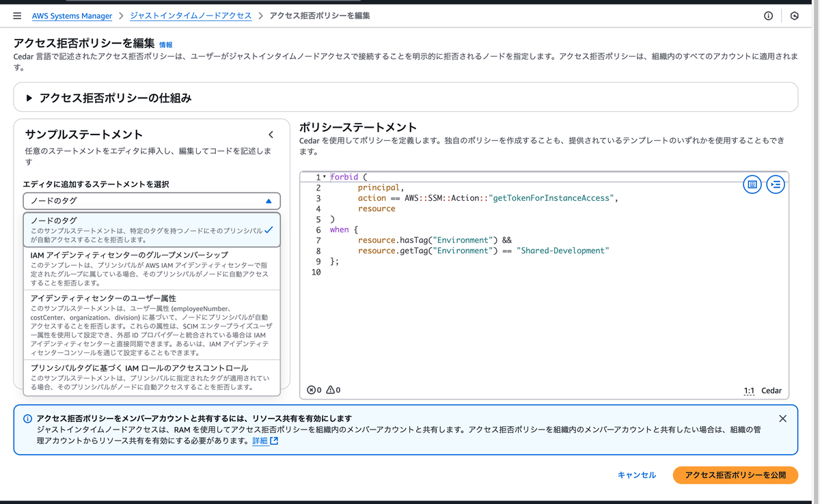Click the forbid keyword on line 1

coord(344,177)
